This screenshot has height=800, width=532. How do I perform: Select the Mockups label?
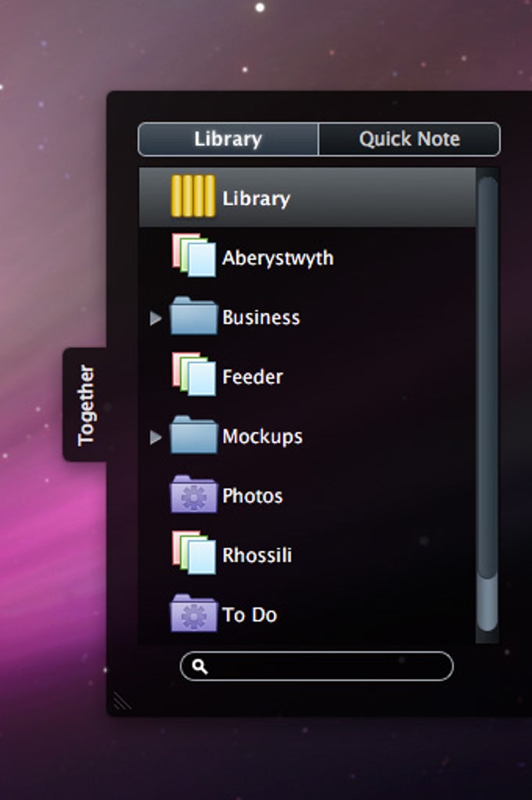[x=262, y=437]
